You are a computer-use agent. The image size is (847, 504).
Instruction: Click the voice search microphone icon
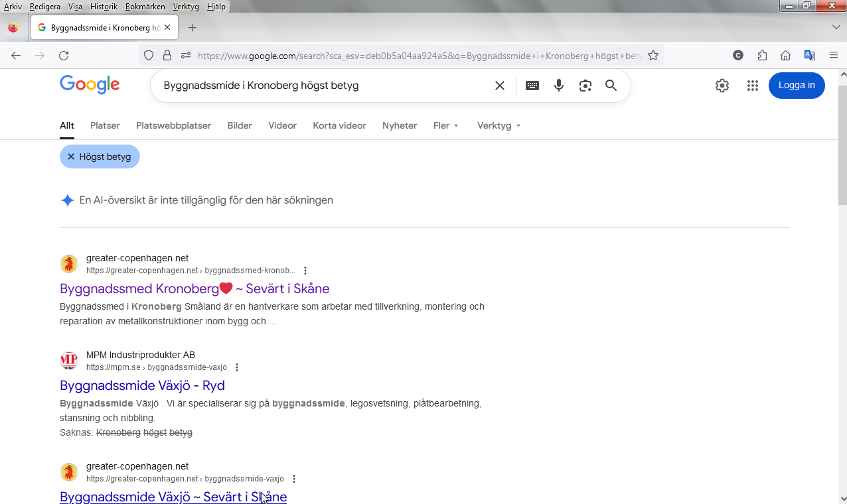coord(559,86)
